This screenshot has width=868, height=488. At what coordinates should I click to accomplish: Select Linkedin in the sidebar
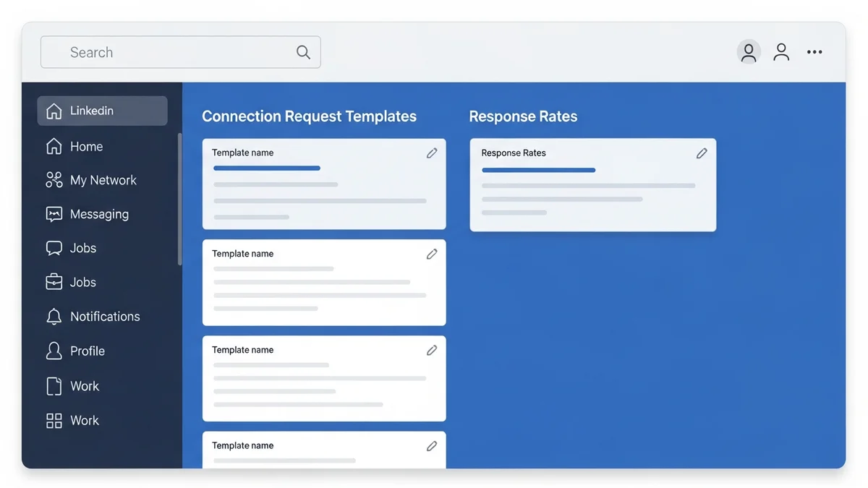(x=102, y=111)
